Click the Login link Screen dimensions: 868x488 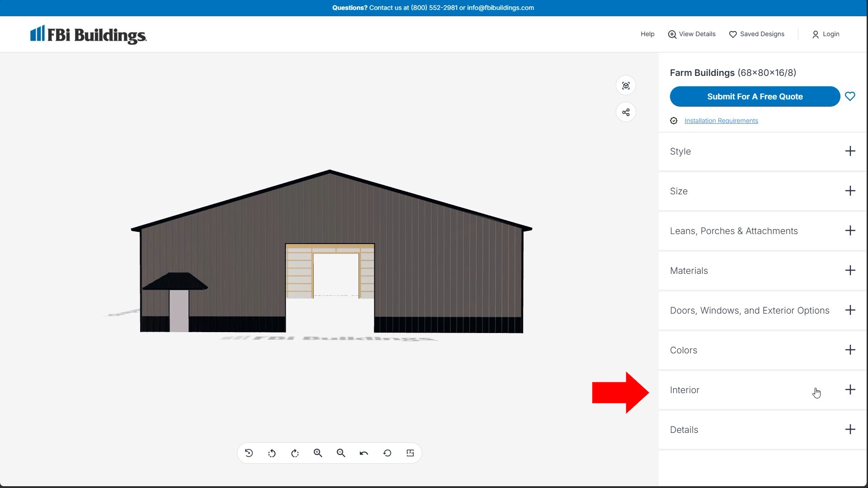pyautogui.click(x=826, y=34)
